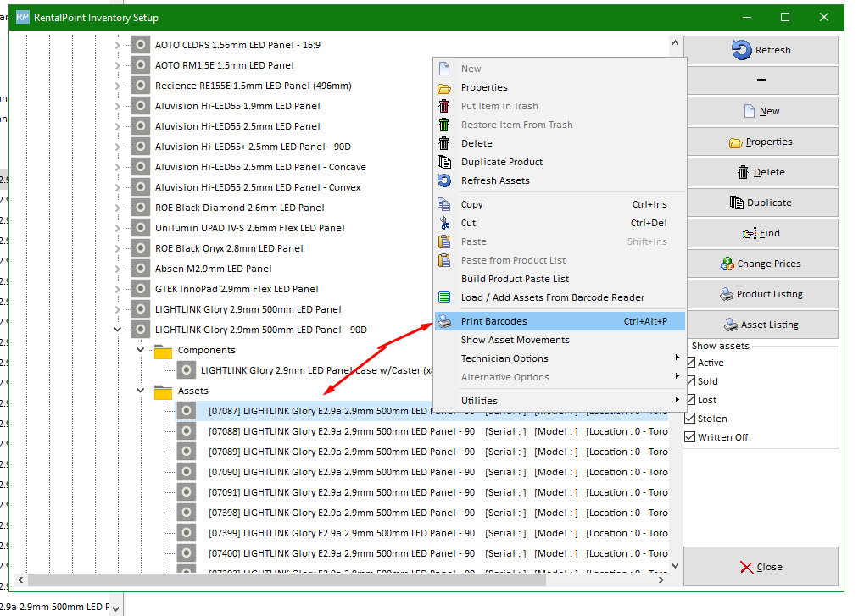This screenshot has height=616, width=864.
Task: Toggle the Lost assets checkbox
Action: [x=690, y=400]
